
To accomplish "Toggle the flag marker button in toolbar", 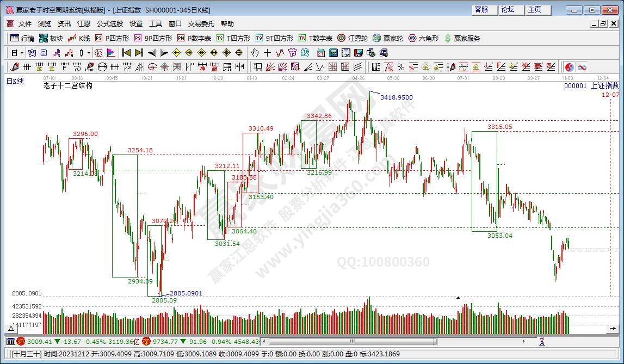I will pyautogui.click(x=111, y=53).
